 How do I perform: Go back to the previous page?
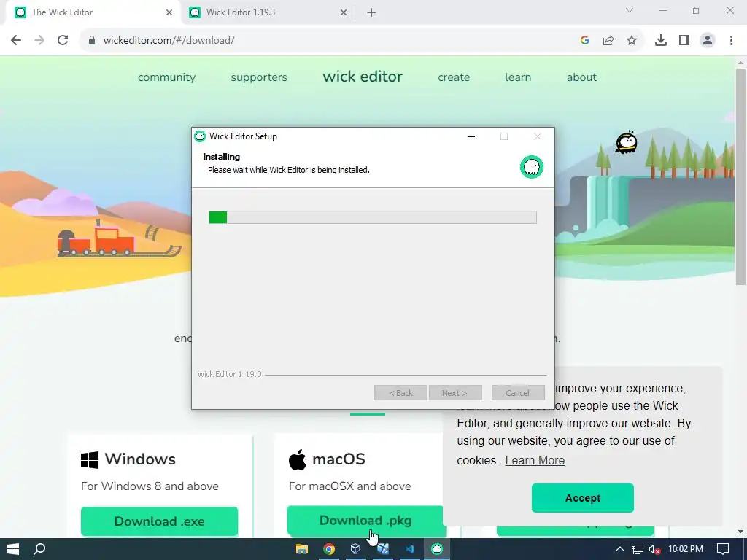click(16, 40)
